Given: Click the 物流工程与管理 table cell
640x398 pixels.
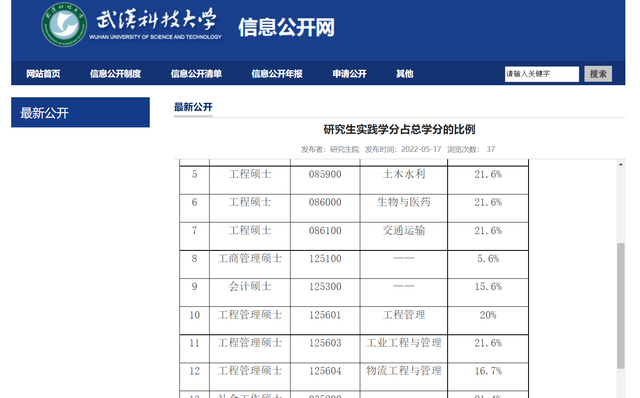Looking at the screenshot, I should 404,371.
